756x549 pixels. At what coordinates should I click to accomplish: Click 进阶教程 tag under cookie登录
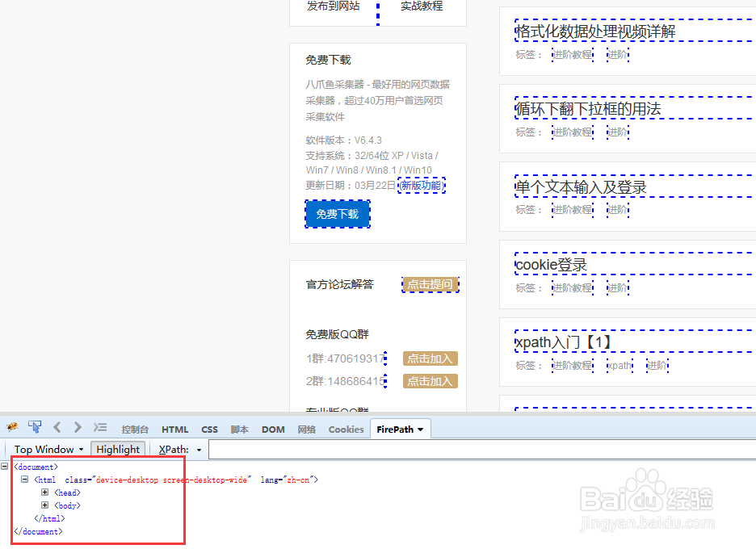[x=573, y=287]
